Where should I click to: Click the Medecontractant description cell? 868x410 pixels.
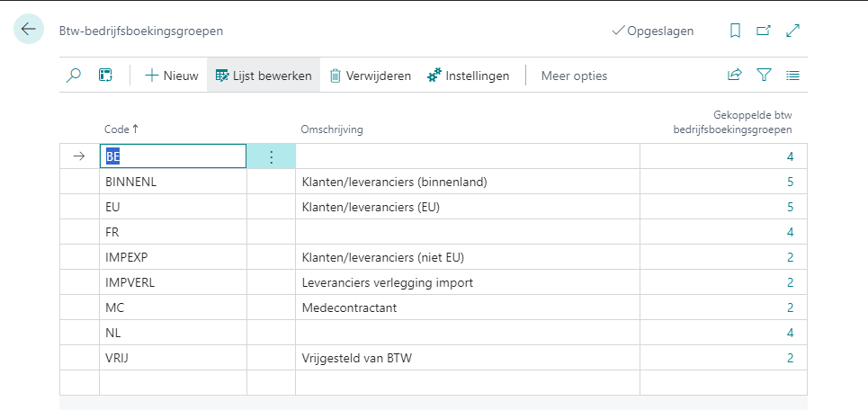tap(468, 307)
